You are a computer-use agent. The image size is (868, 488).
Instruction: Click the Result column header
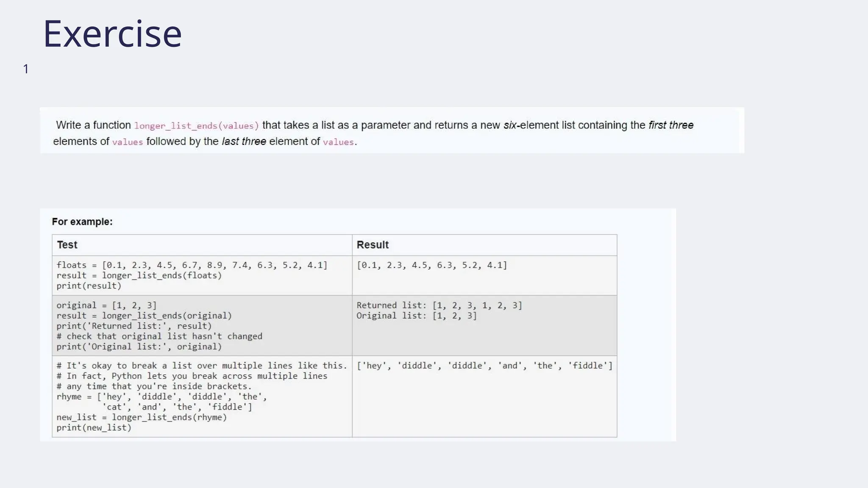372,245
